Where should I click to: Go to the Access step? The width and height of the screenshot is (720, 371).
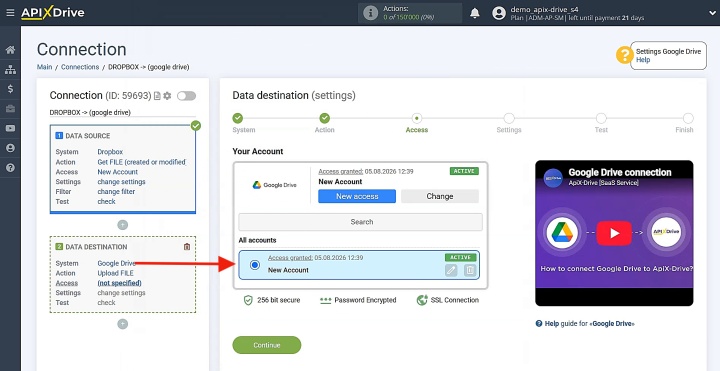(417, 118)
